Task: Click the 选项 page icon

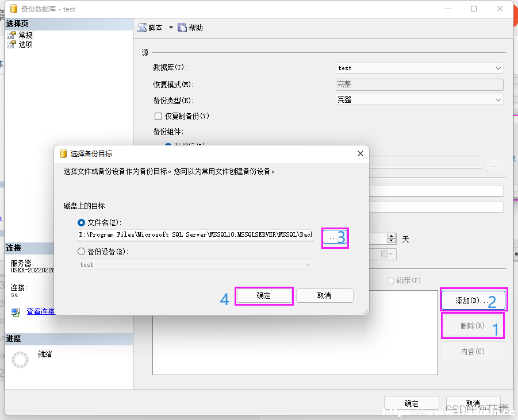Action: (x=11, y=44)
